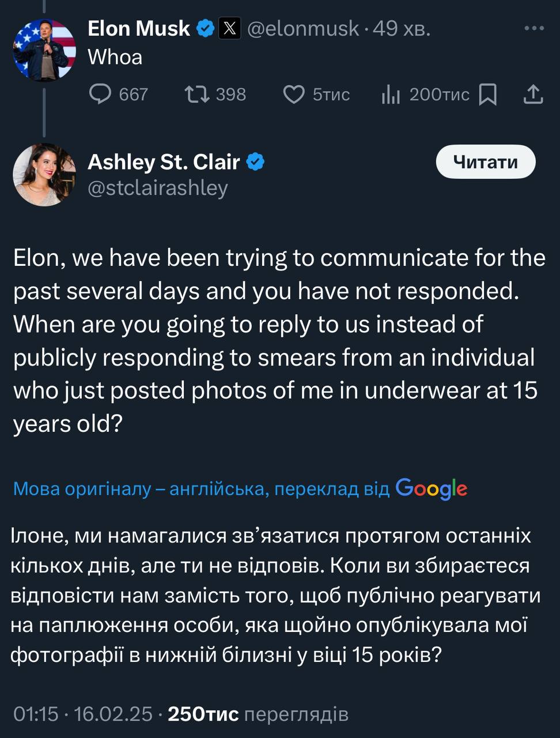Open Ashley St. Clair's avatar
The width and height of the screenshot is (560, 738).
pyautogui.click(x=44, y=175)
